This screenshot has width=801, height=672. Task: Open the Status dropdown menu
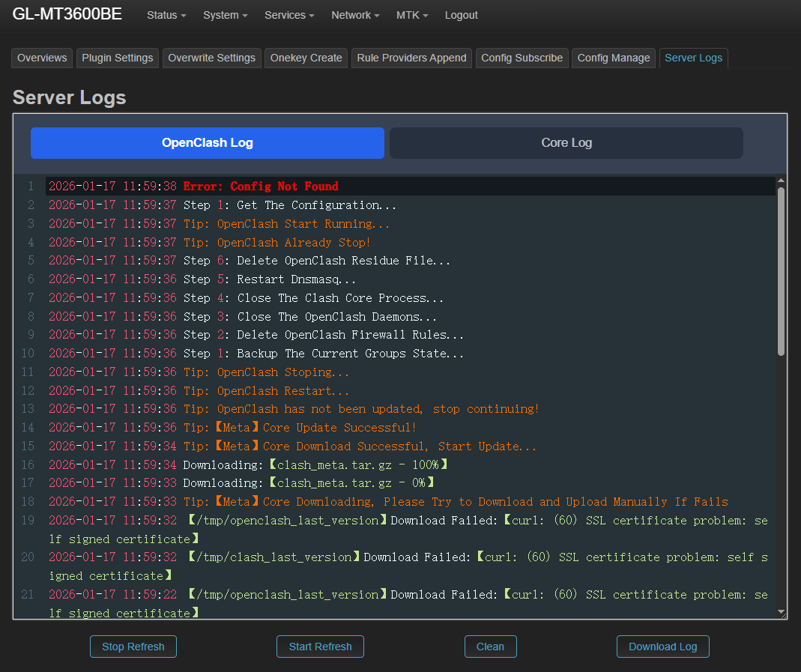tap(166, 15)
